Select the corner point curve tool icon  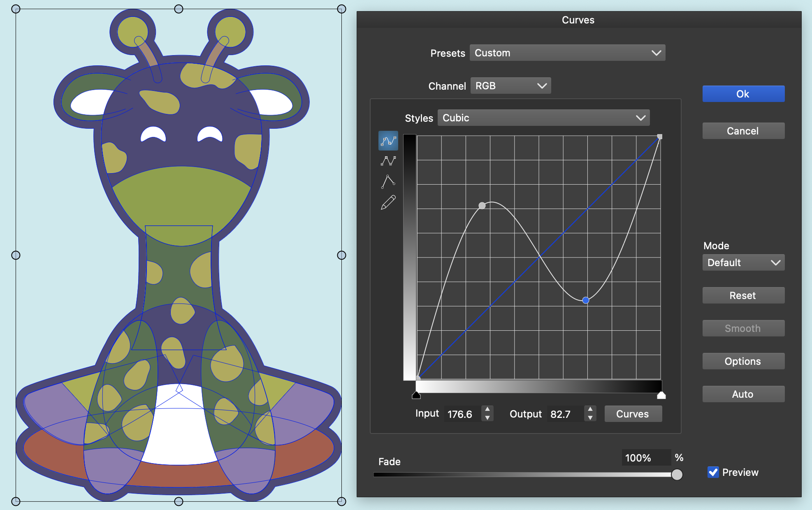tap(388, 161)
